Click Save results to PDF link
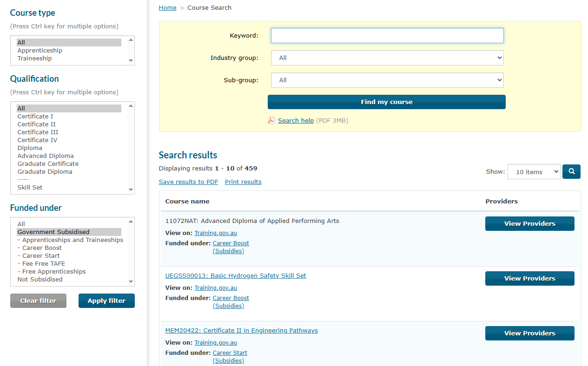The width and height of the screenshot is (588, 366). pos(188,182)
